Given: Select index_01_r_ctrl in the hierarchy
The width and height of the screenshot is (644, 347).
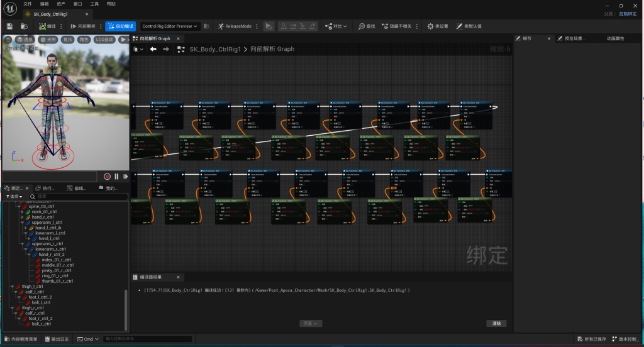Looking at the screenshot, I should coord(56,260).
